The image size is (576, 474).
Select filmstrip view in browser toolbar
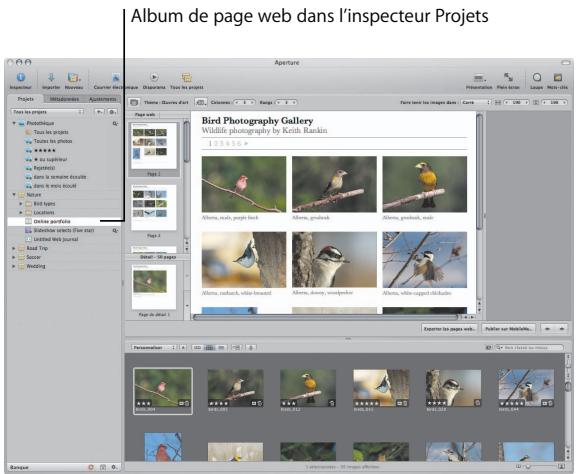click(x=197, y=347)
